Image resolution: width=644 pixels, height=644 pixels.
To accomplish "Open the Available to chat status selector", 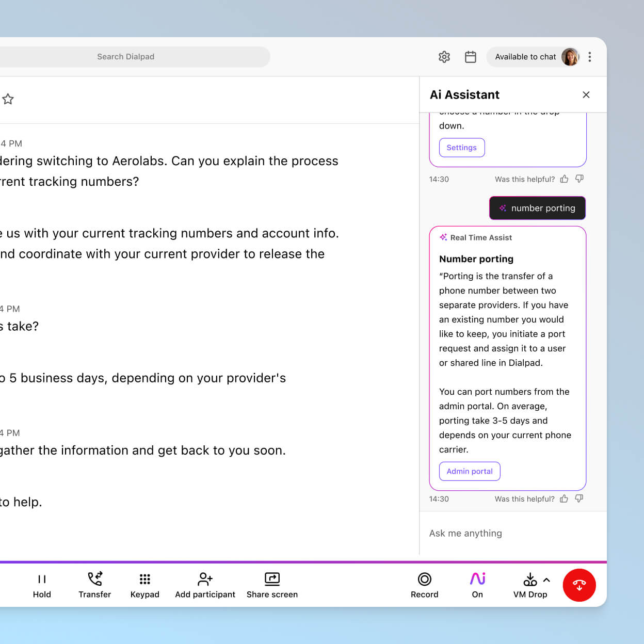I will pyautogui.click(x=533, y=57).
